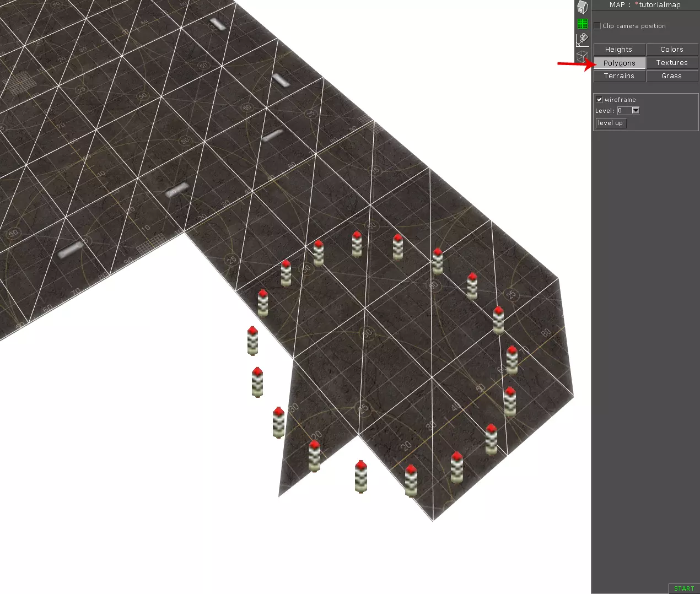The width and height of the screenshot is (700, 594).
Task: Select the camera path tool icon
Action: point(583,40)
